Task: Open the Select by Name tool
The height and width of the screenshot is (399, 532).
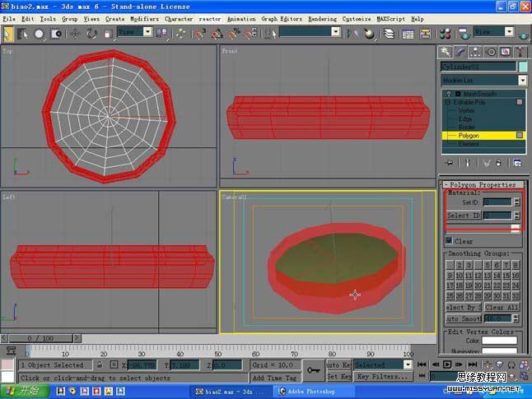Action: pyautogui.click(x=22, y=34)
